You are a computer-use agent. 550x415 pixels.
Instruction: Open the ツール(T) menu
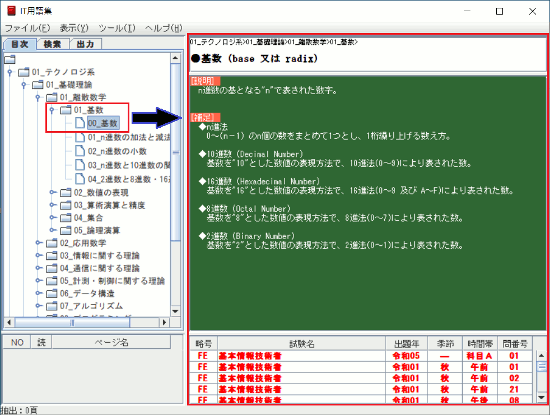click(117, 28)
